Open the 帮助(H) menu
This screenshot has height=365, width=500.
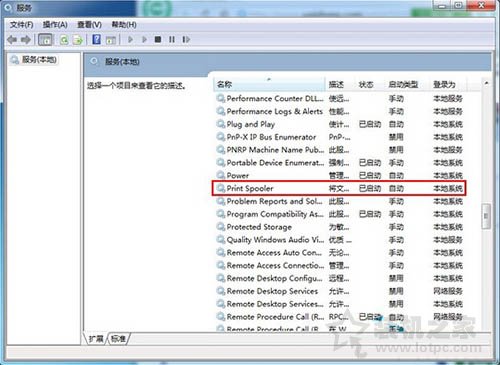tap(124, 25)
